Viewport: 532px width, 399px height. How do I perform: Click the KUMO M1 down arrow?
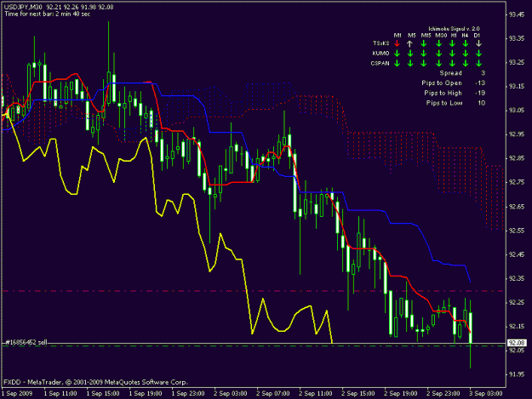(398, 54)
